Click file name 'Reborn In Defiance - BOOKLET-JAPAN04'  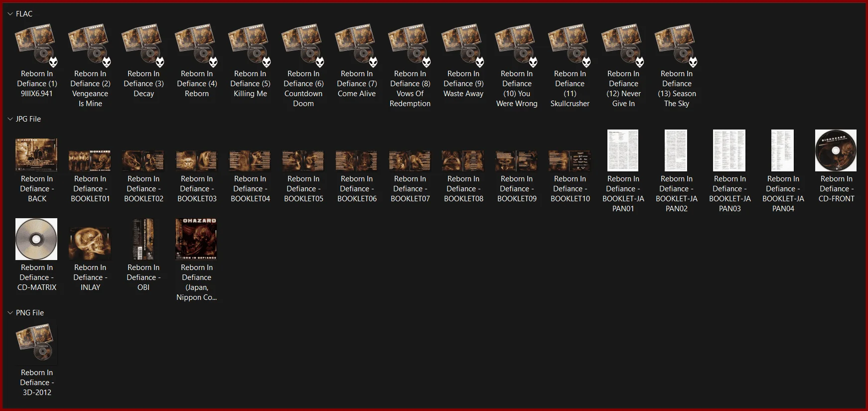coord(783,194)
